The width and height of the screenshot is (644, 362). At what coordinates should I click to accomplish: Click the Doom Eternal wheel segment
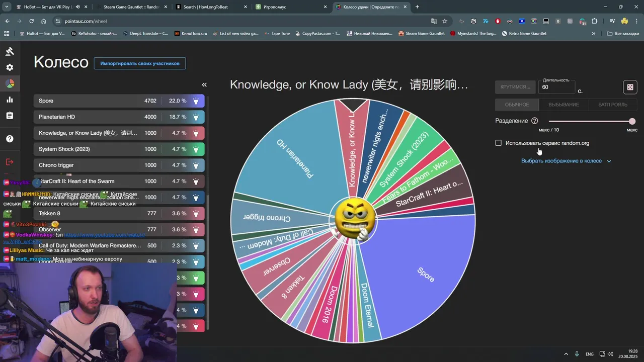coord(368,304)
